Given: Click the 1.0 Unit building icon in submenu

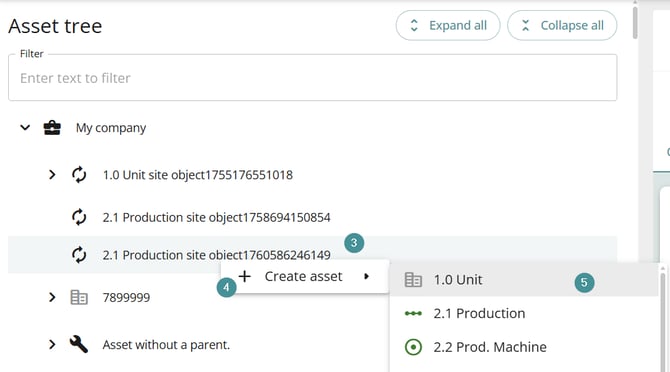Looking at the screenshot, I should click(x=413, y=280).
